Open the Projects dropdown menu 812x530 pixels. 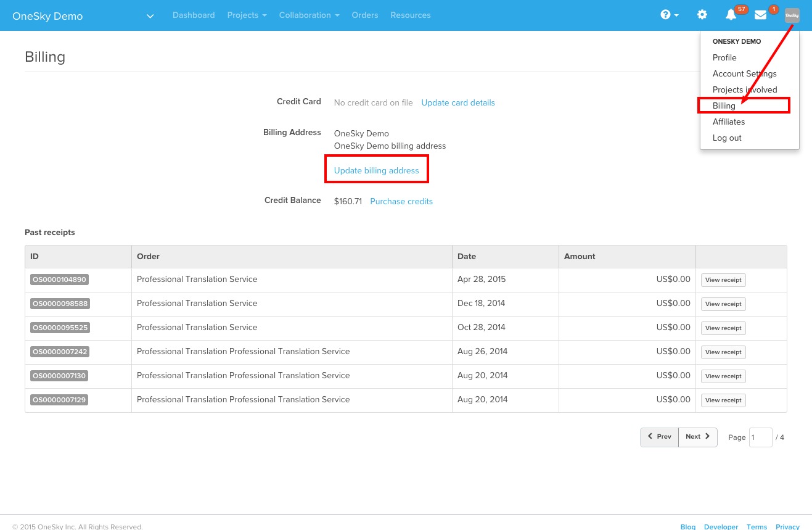(247, 15)
